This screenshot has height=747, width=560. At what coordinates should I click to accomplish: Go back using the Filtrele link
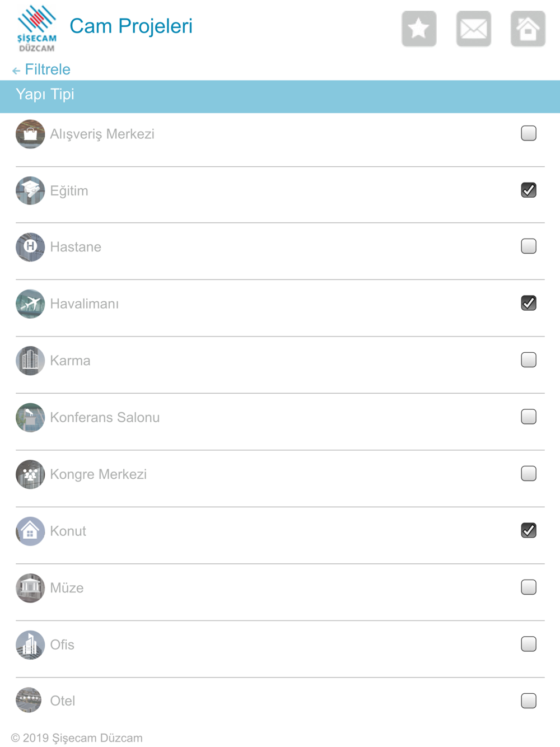41,69
